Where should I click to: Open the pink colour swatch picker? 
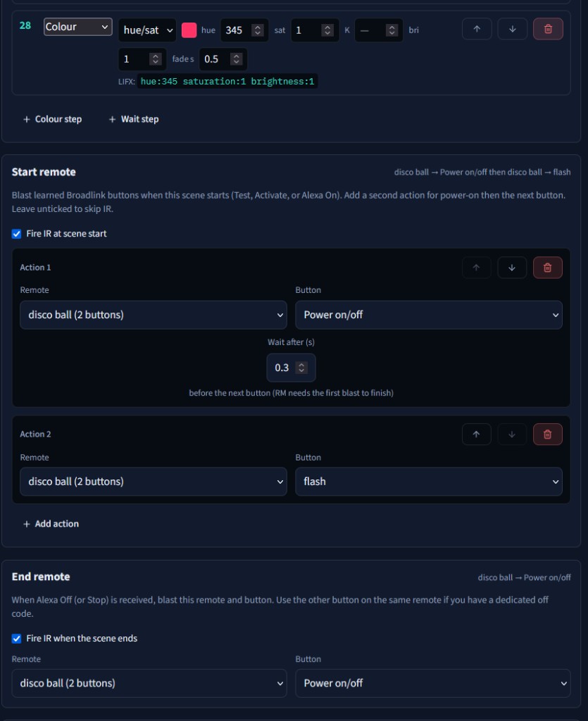[x=189, y=30]
